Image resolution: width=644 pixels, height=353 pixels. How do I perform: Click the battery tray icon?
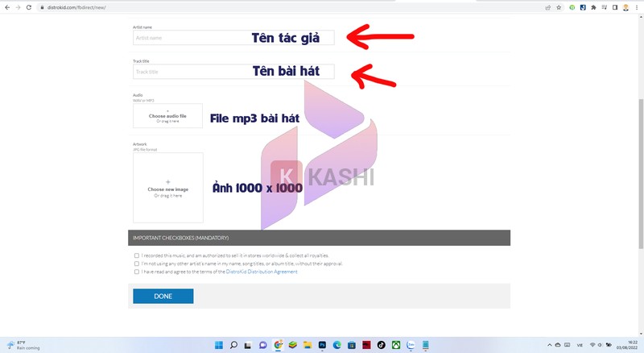coord(609,345)
